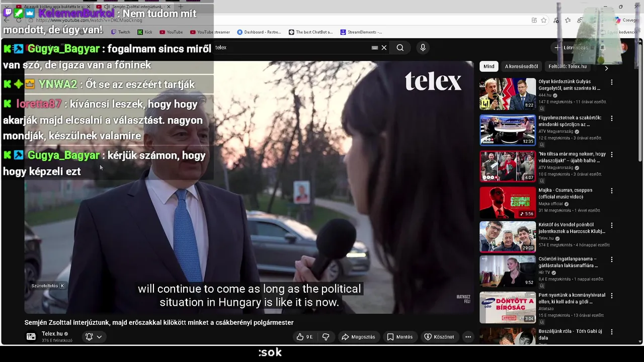This screenshot has width=644, height=362.
Task: Select the Feltöltő: Telex.hu chip
Action: pos(568,66)
